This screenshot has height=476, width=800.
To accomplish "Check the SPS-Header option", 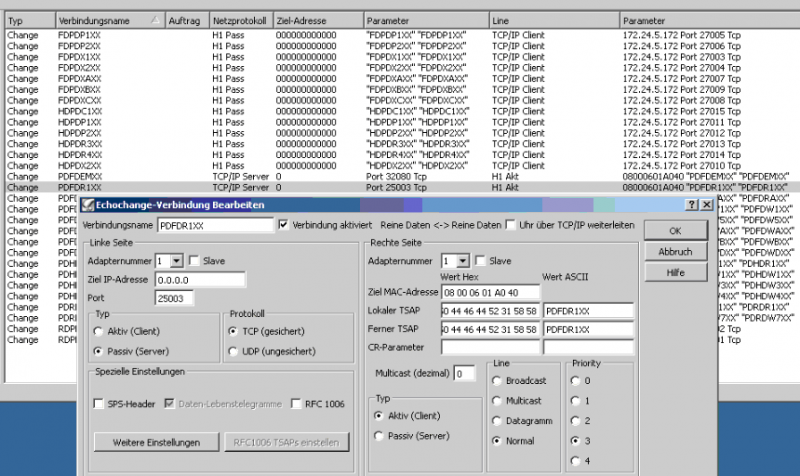I will pos(99,404).
